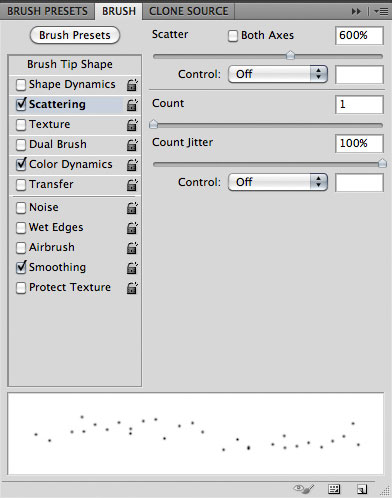Switch to the Brush Presets tab
The height and width of the screenshot is (498, 392).
[47, 11]
